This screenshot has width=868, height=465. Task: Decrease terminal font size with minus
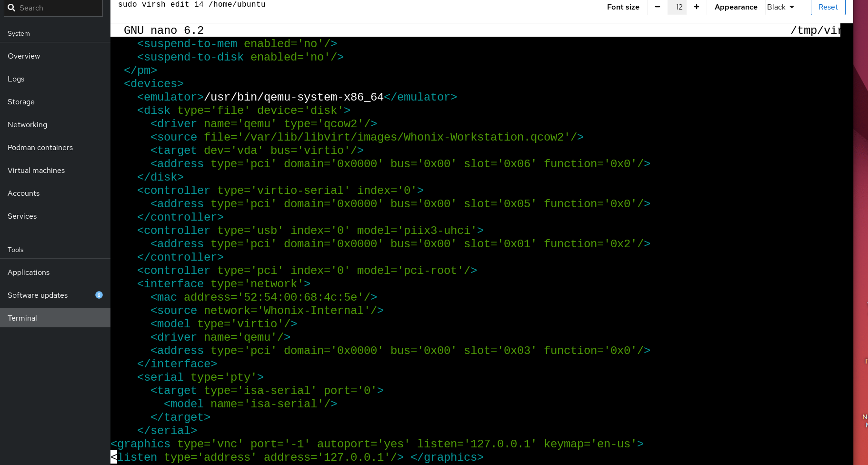pos(658,7)
